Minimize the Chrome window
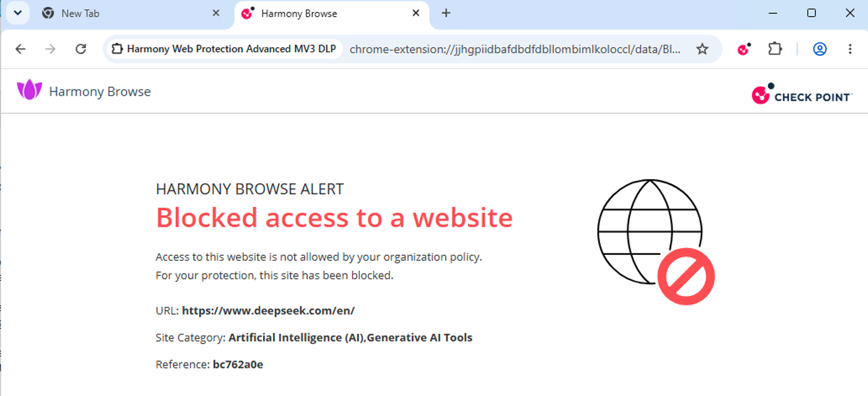This screenshot has height=396, width=868. click(773, 13)
